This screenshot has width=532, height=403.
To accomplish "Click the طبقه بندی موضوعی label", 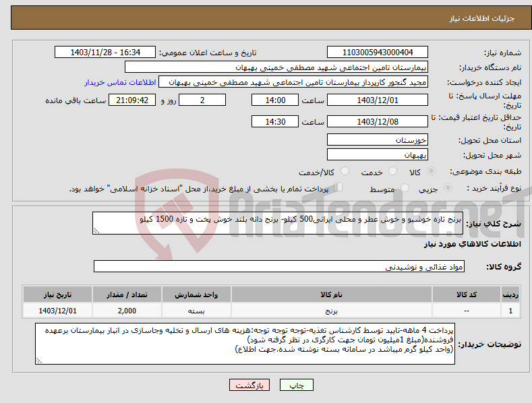I will point(485,172).
